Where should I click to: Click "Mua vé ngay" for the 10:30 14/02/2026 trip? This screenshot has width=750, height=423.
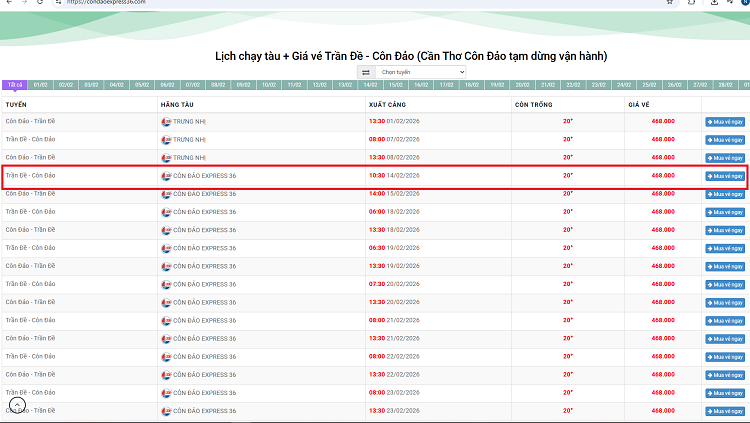(x=725, y=176)
